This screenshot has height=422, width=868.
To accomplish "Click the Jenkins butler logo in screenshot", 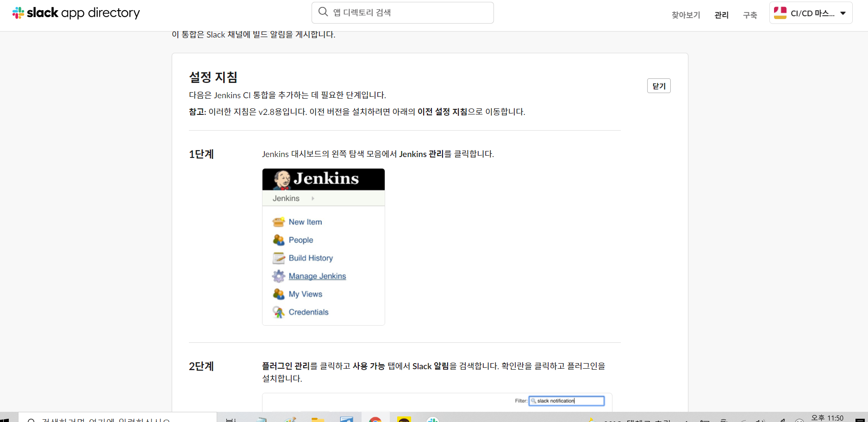I will pyautogui.click(x=281, y=179).
